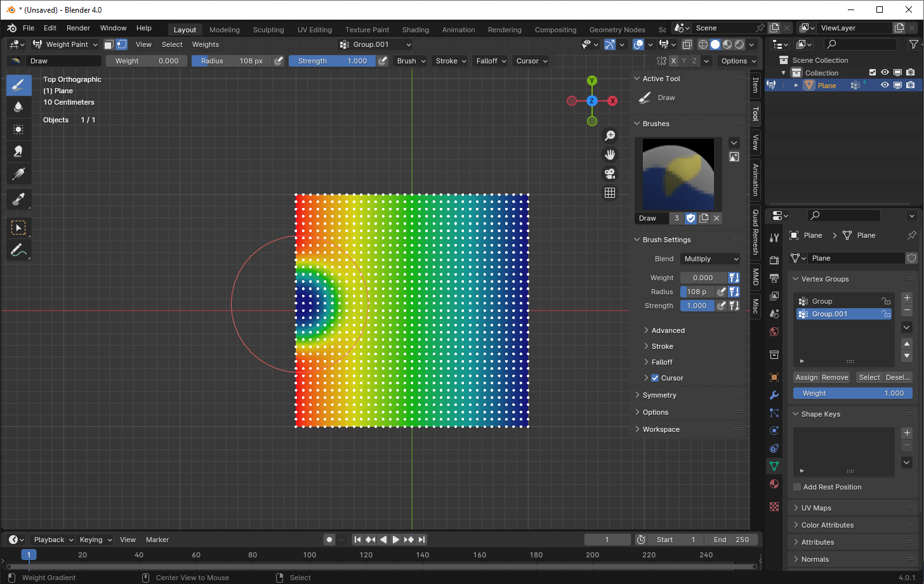Select the Draw weight paint tool

click(x=18, y=85)
